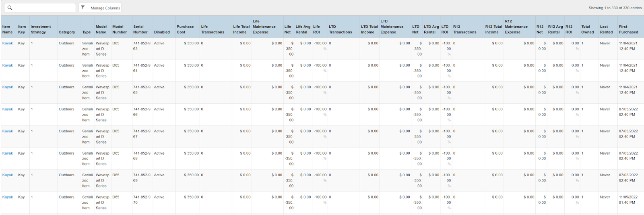
Task: Open Kayak link for serial 741-852-963
Action: pos(8,43)
